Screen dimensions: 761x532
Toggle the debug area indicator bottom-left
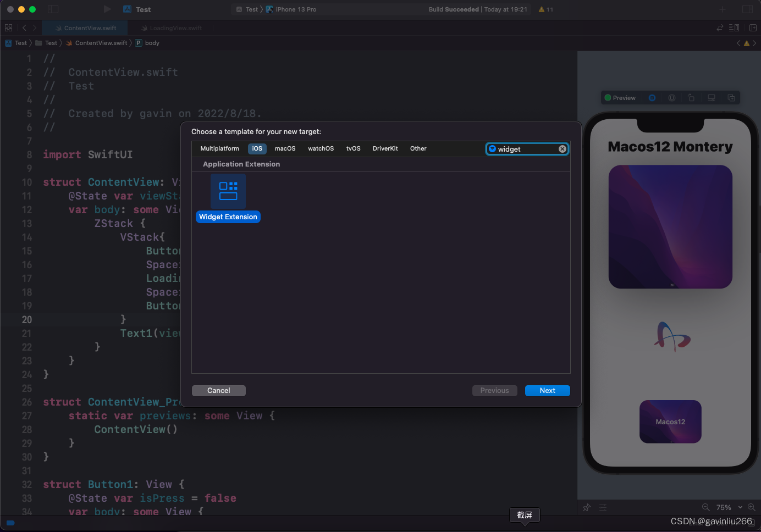[x=10, y=523]
